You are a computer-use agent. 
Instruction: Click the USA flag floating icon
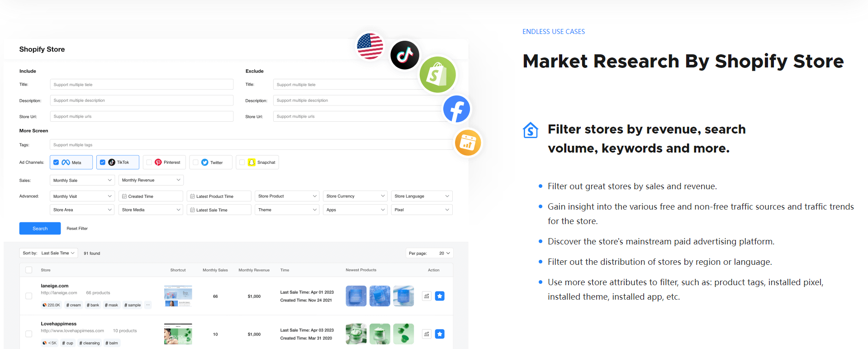click(x=370, y=46)
